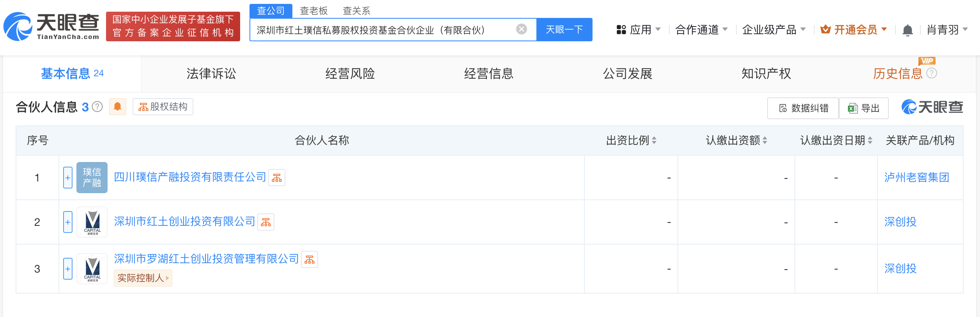
Task: Click the 璞信产融 company logo thumbnail
Action: (92, 178)
